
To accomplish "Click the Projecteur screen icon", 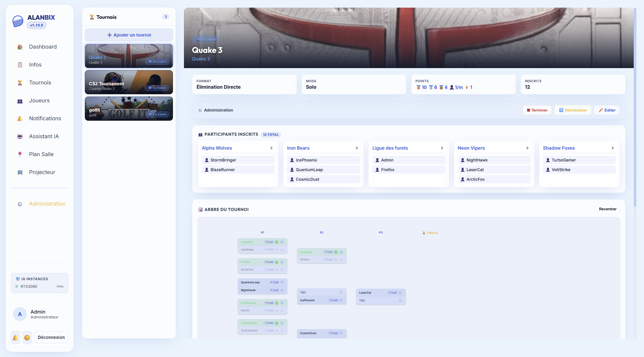I will click(x=20, y=172).
